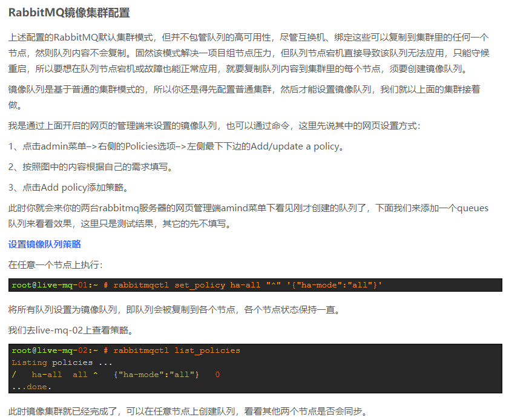This screenshot has height=420, width=509.
Task: Click final paragraph starting "此时镜像集群就已经完成了"
Action: point(188,412)
